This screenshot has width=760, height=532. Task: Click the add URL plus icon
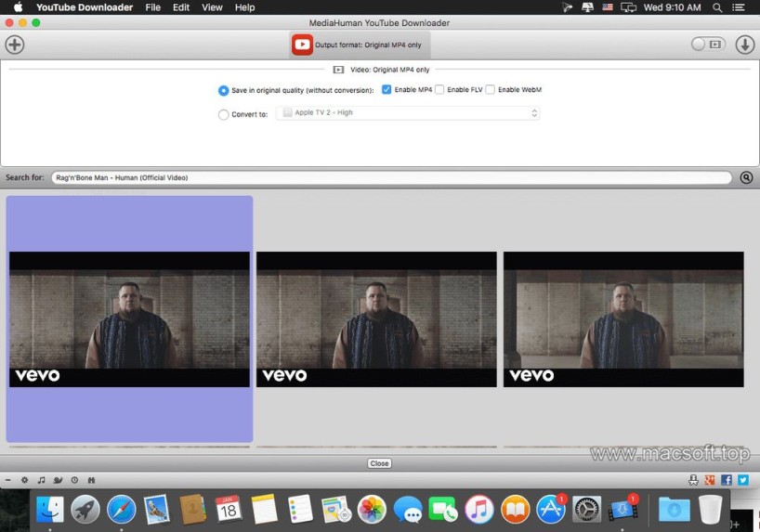(15, 45)
